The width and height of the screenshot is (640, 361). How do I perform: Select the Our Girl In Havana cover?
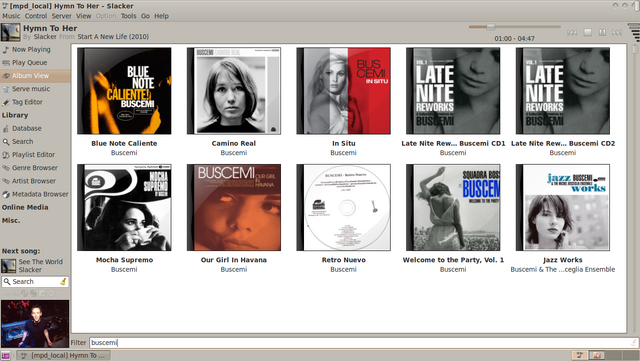(234, 207)
